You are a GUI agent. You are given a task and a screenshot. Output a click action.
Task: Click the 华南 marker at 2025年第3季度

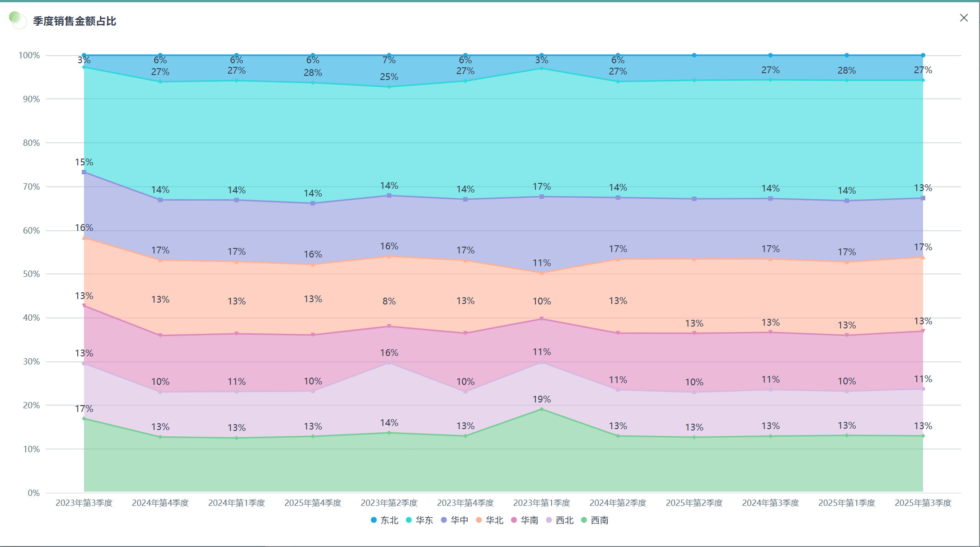point(923,331)
